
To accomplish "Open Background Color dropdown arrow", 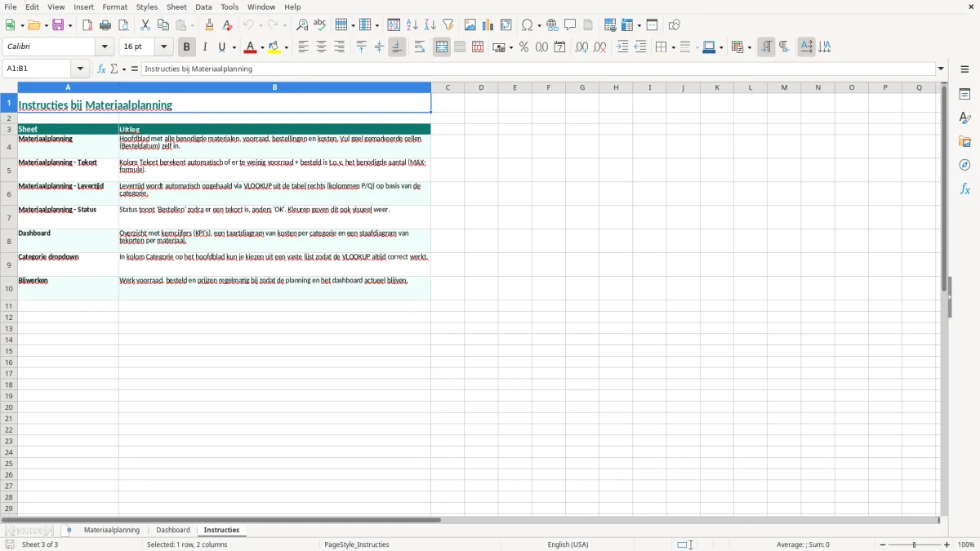I will [286, 47].
